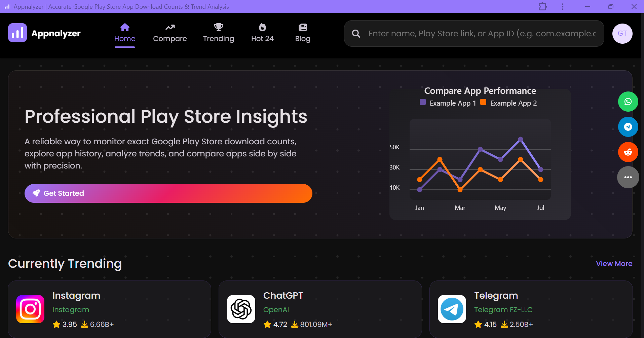The image size is (644, 338).
Task: Open the floating Reddit icon
Action: click(628, 152)
